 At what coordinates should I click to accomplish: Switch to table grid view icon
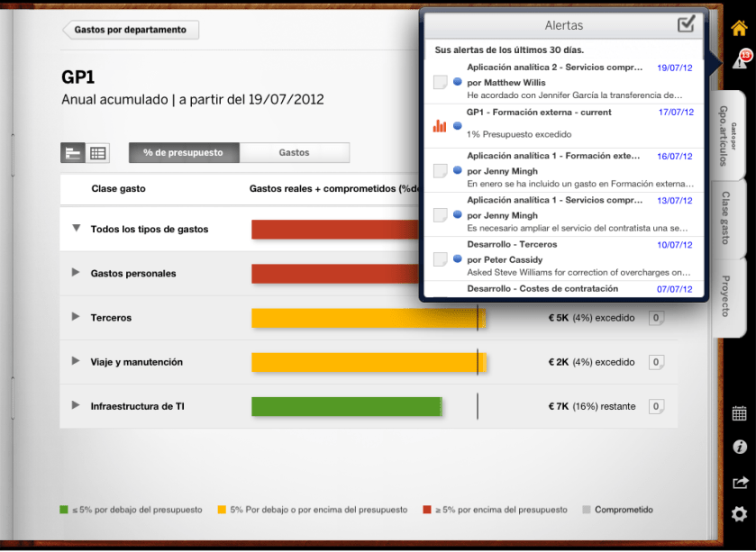[98, 153]
